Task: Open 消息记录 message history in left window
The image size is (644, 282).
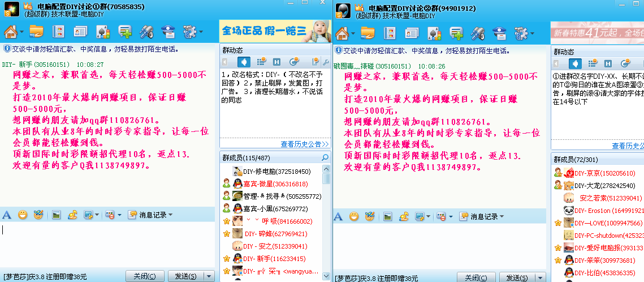Action: [x=148, y=215]
